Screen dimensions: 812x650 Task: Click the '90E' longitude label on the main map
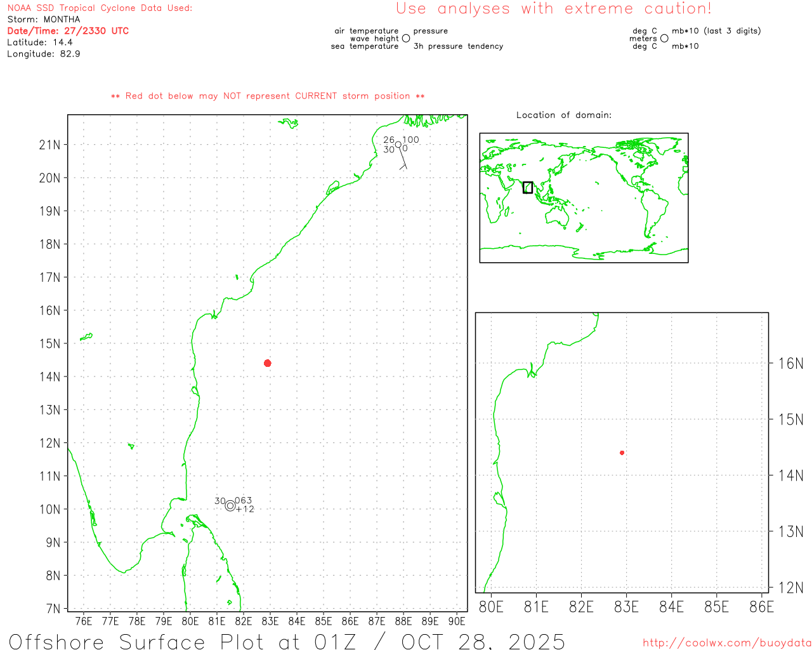[457, 621]
